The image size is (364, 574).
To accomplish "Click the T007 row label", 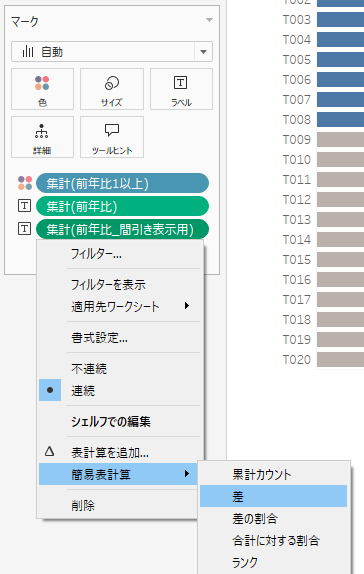I will click(297, 100).
